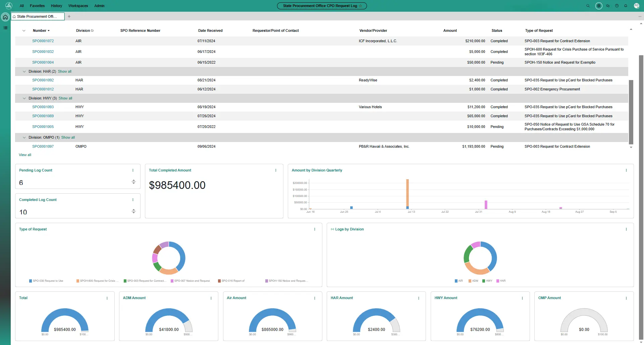Favorite the CPO Request Log star icon
The height and width of the screenshot is (345, 644).
coord(361,6)
